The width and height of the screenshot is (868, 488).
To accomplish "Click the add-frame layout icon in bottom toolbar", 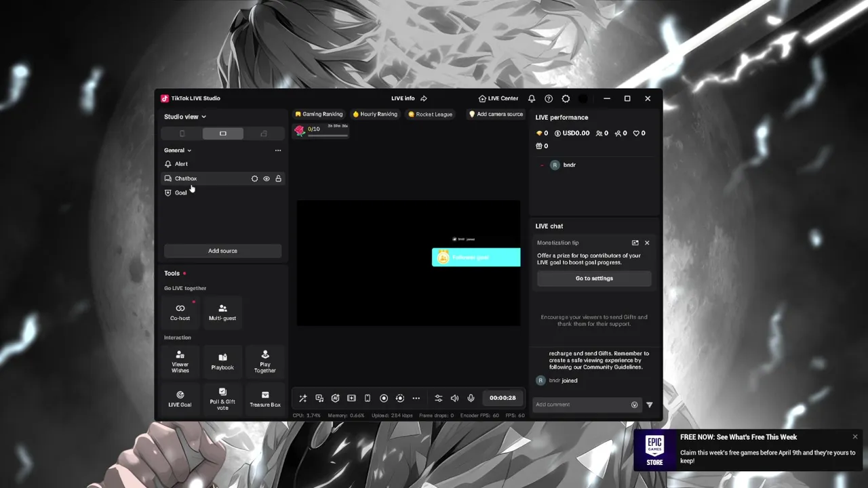I will [351, 398].
